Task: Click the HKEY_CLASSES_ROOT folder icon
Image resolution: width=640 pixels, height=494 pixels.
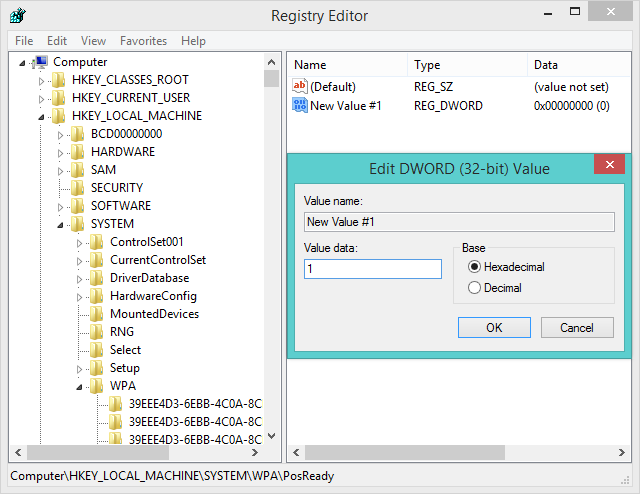Action: pos(59,80)
